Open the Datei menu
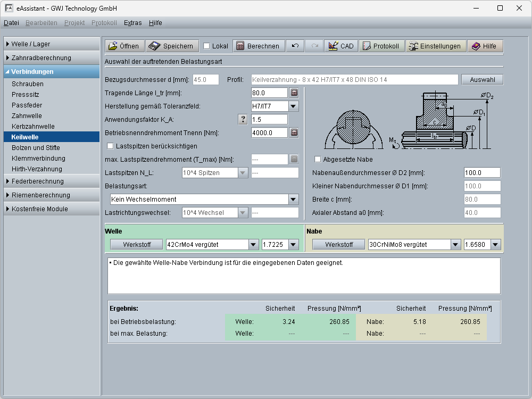The height and width of the screenshot is (399, 532). (x=11, y=23)
